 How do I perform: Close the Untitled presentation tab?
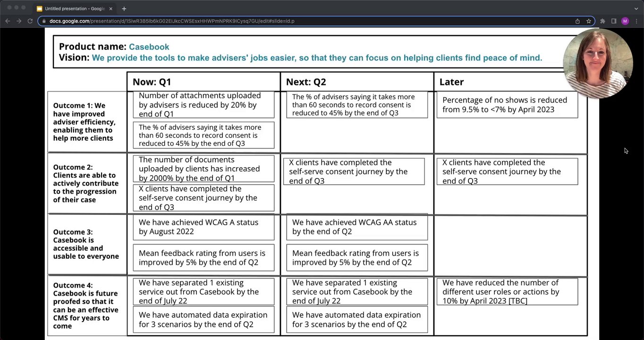[x=111, y=8]
